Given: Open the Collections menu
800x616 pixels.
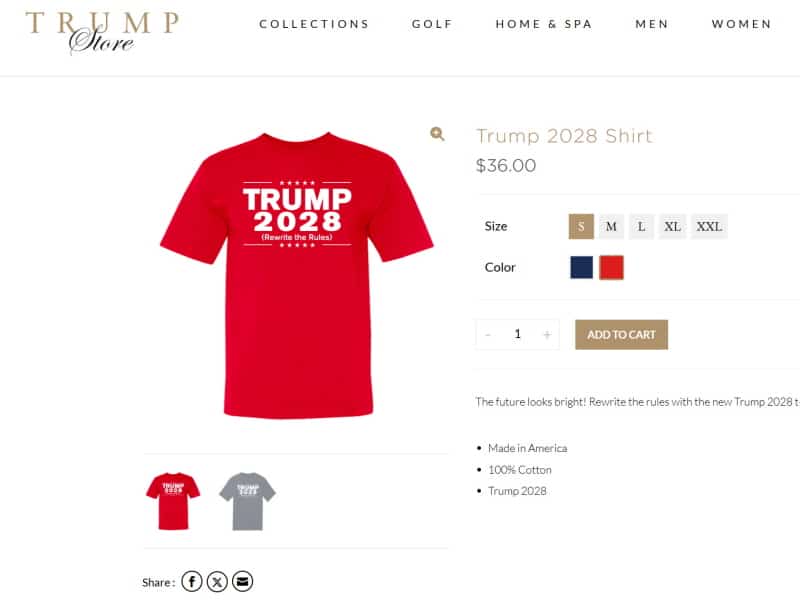Looking at the screenshot, I should tap(314, 24).
